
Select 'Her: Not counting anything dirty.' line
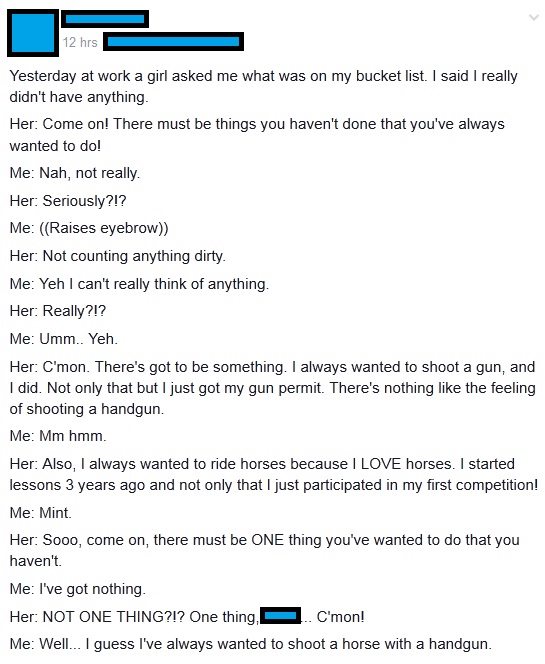(118, 256)
